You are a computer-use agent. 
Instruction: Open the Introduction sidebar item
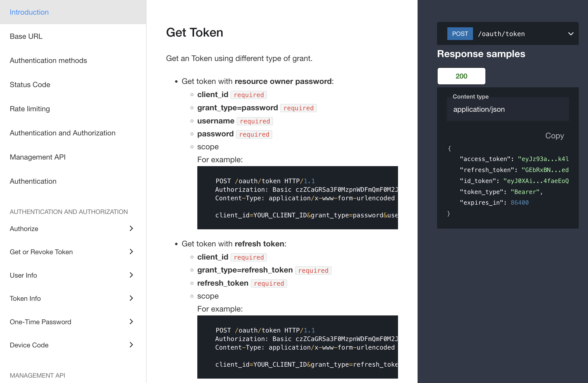[x=29, y=12]
